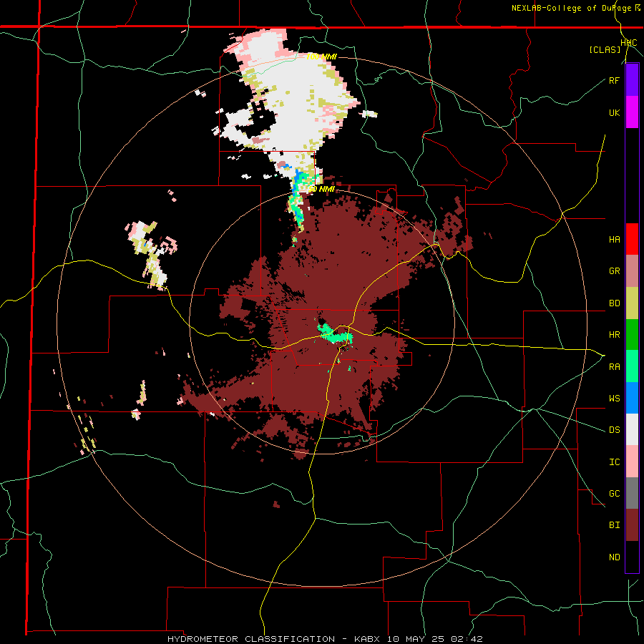Click the magenta UK legend color swatch
The width and height of the screenshot is (644, 644).
point(632,112)
